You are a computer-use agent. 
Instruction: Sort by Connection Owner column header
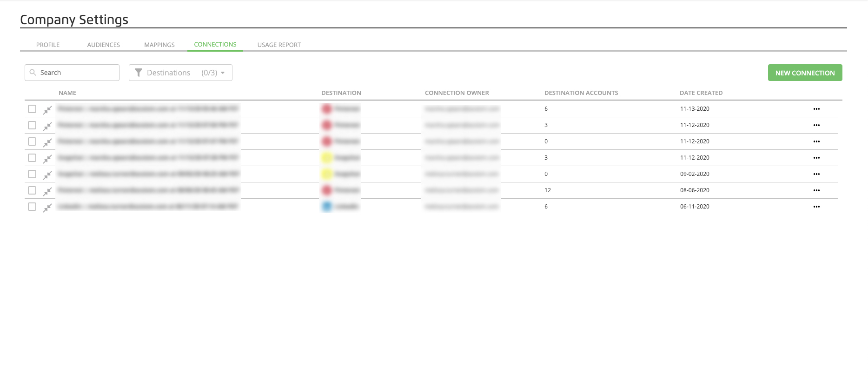[457, 93]
